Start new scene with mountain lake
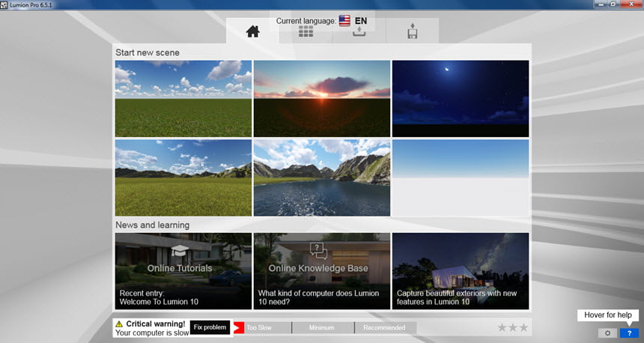Image resolution: width=644 pixels, height=343 pixels. pos(321,177)
